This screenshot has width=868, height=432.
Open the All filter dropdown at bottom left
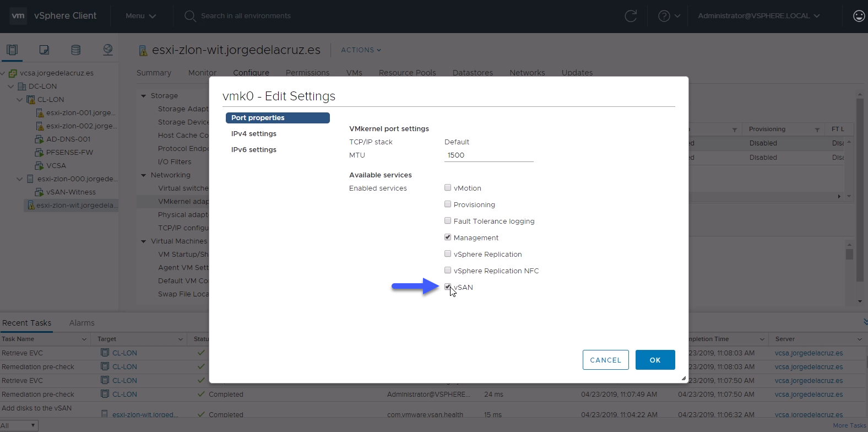19,426
